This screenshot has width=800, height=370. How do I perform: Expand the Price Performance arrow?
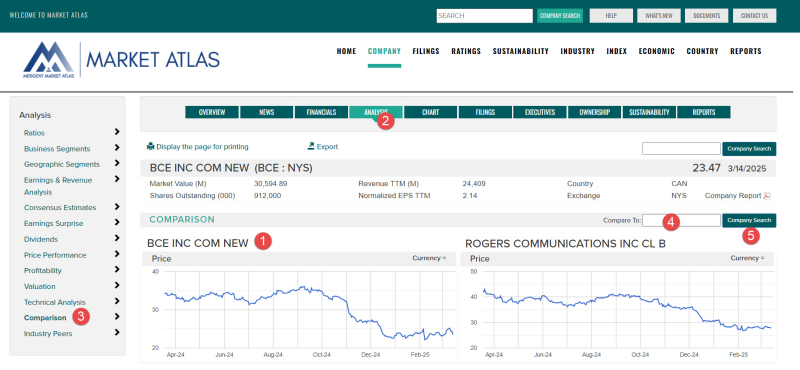(117, 254)
